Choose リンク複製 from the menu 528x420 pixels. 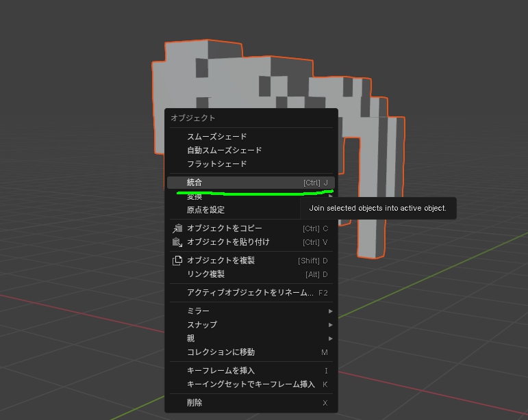pos(251,274)
